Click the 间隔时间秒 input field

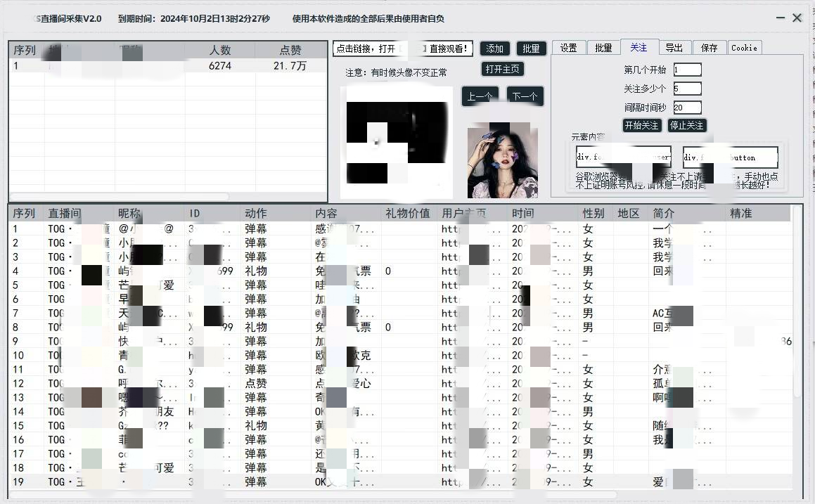[686, 108]
